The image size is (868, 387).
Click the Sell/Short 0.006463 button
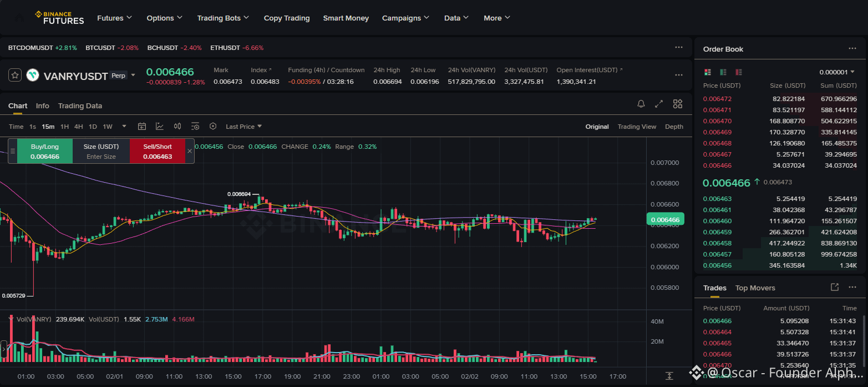[x=158, y=151]
